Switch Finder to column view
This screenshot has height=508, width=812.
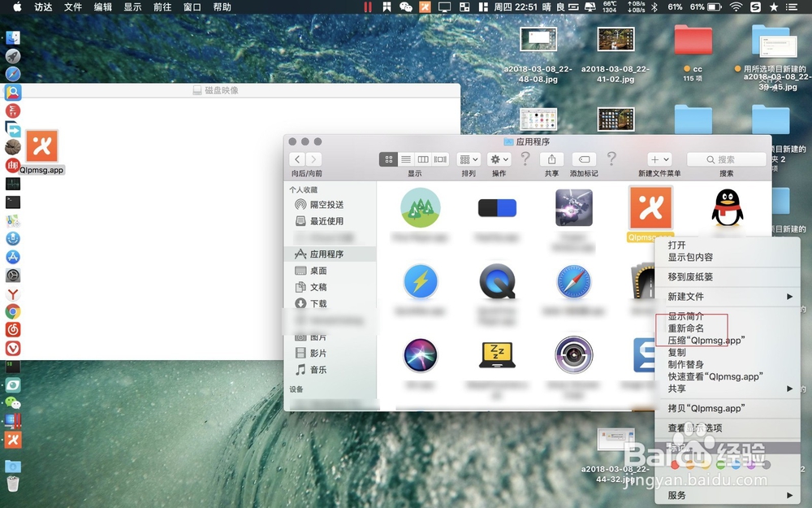[x=423, y=159]
